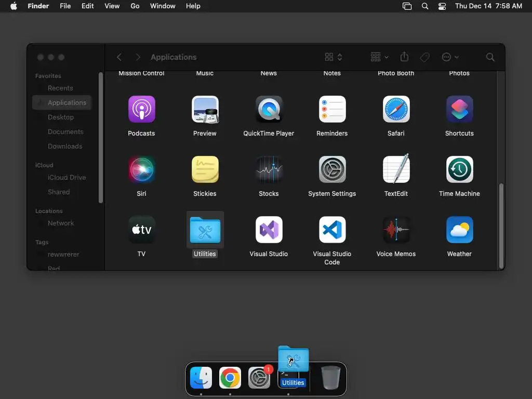This screenshot has width=532, height=399.
Task: Click the Stage Manager menu bar icon
Action: click(407, 6)
